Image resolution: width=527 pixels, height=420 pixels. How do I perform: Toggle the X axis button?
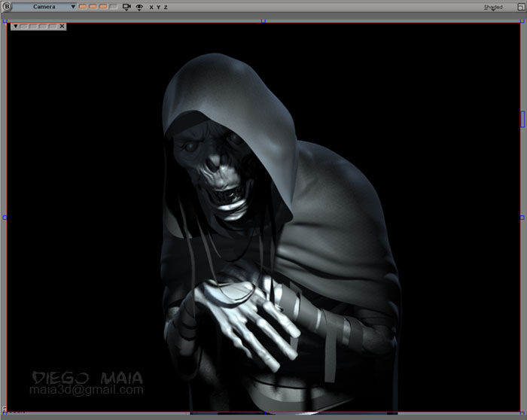click(x=151, y=7)
